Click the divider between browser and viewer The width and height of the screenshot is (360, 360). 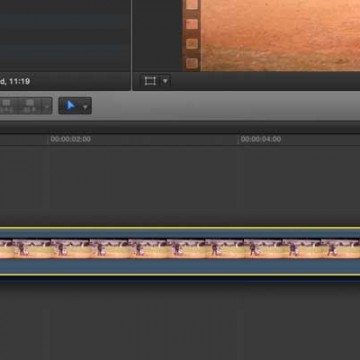(132, 45)
